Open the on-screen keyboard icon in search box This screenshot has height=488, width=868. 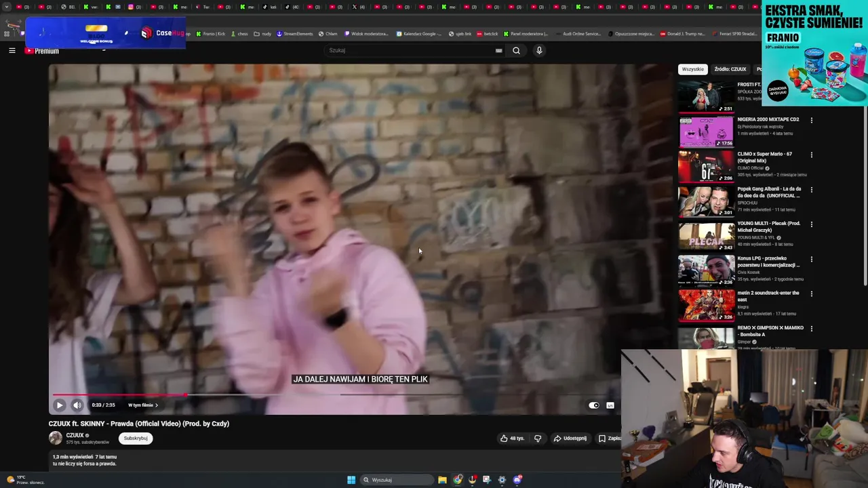(x=498, y=50)
